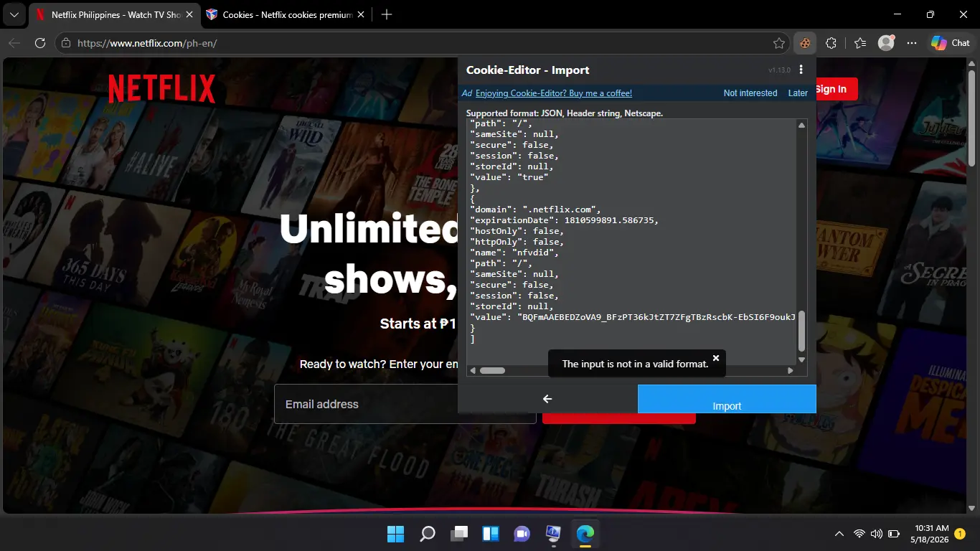Open Windows Start menu

(x=395, y=534)
